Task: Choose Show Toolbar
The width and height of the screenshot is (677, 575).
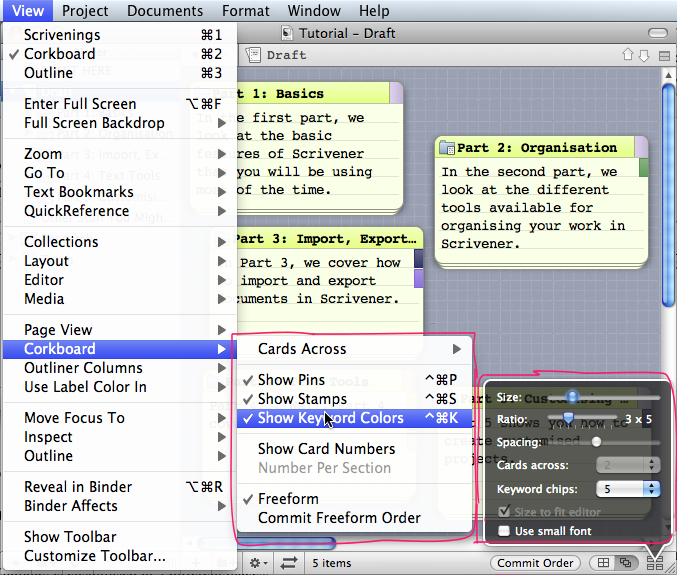Action: [120, 537]
